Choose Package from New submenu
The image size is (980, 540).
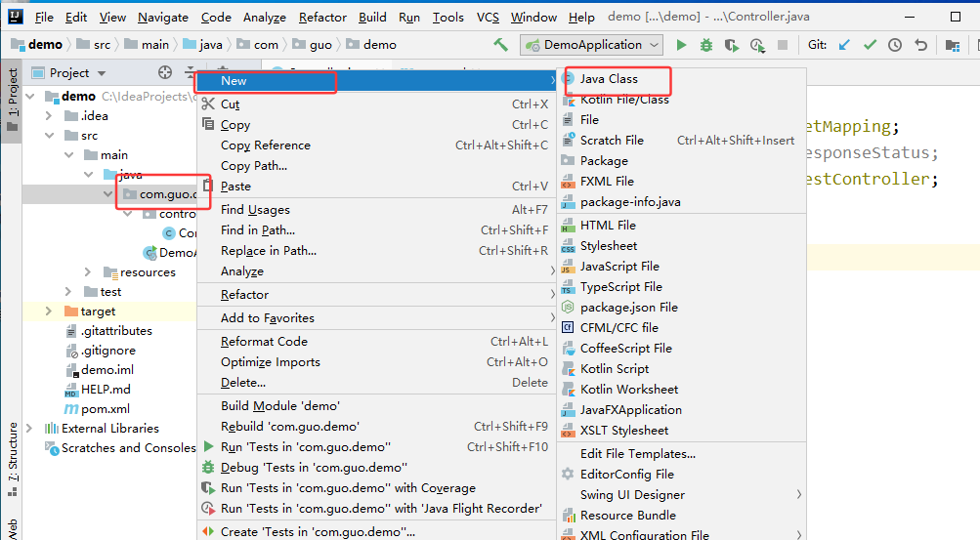[x=681, y=160]
